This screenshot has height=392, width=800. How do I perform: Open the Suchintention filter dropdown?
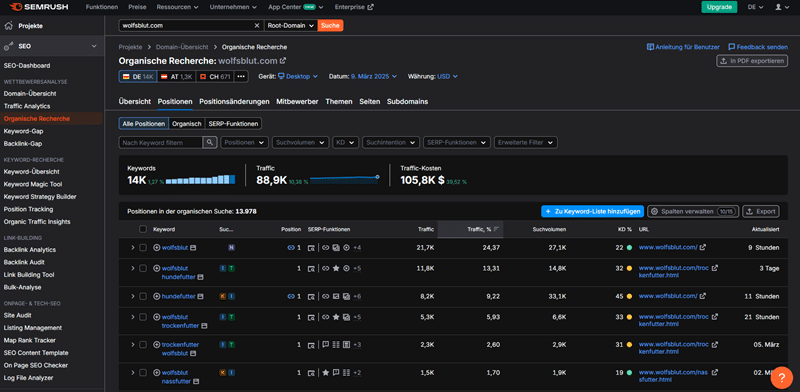(x=391, y=142)
